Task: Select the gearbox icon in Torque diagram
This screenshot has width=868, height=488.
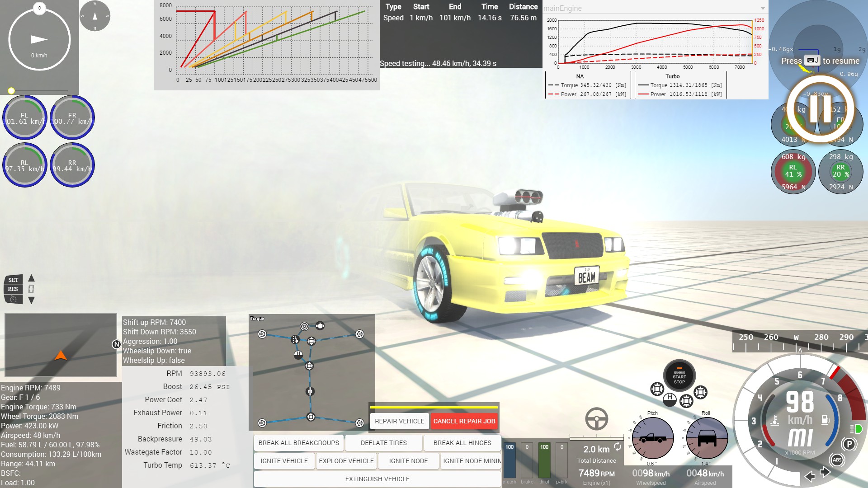Action: [295, 339]
